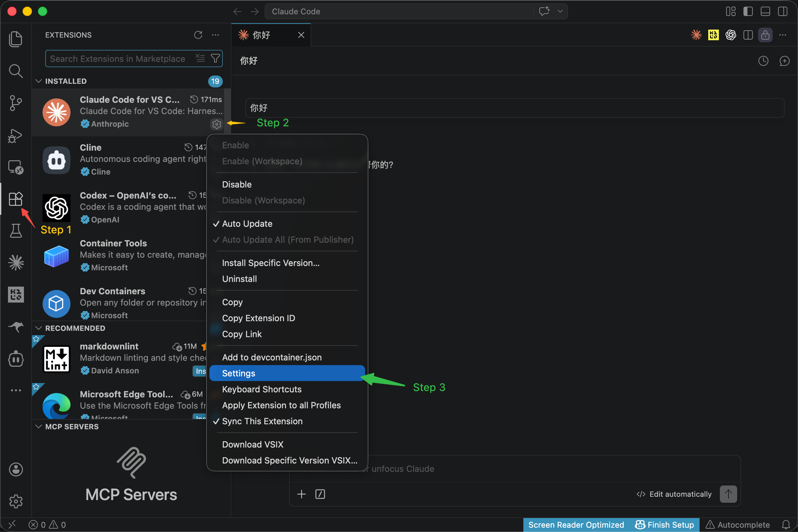The width and height of the screenshot is (798, 532).
Task: Open the Testing flask view
Action: coord(16,231)
